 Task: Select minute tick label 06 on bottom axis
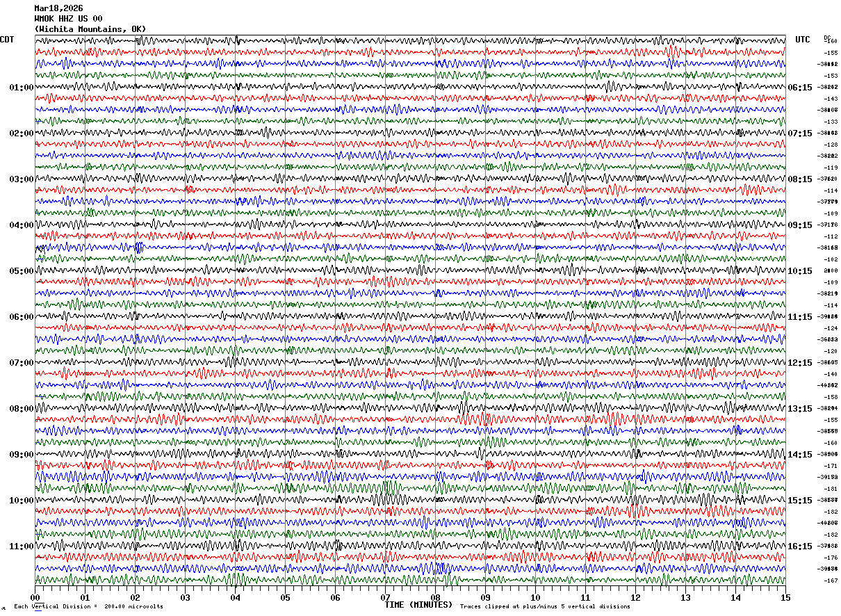335,597
